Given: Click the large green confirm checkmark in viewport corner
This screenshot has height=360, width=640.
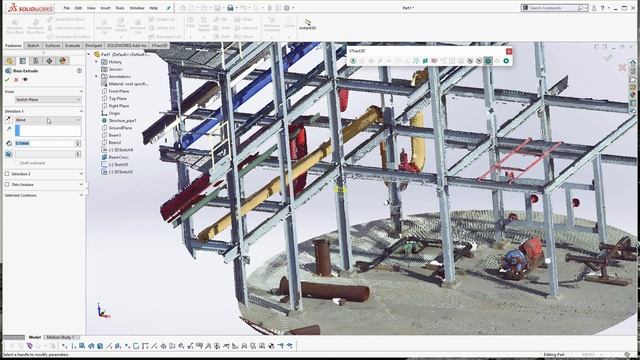Looking at the screenshot, I should point(608,58).
